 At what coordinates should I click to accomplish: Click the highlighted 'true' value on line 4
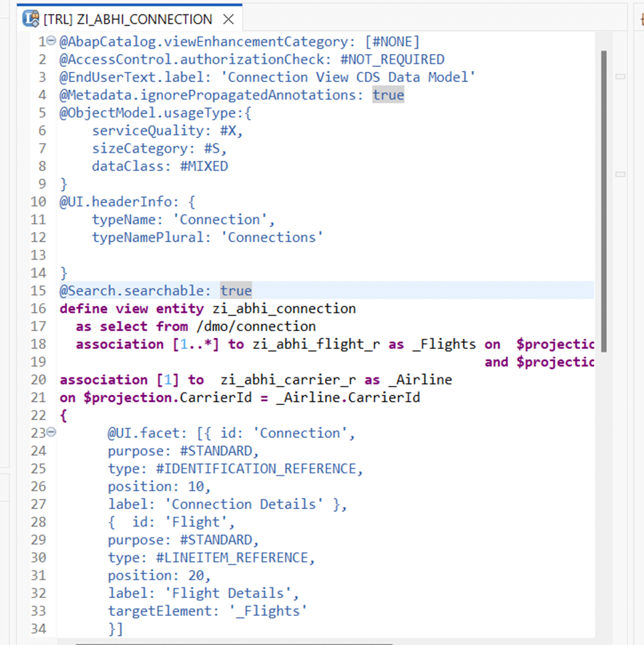click(x=388, y=95)
